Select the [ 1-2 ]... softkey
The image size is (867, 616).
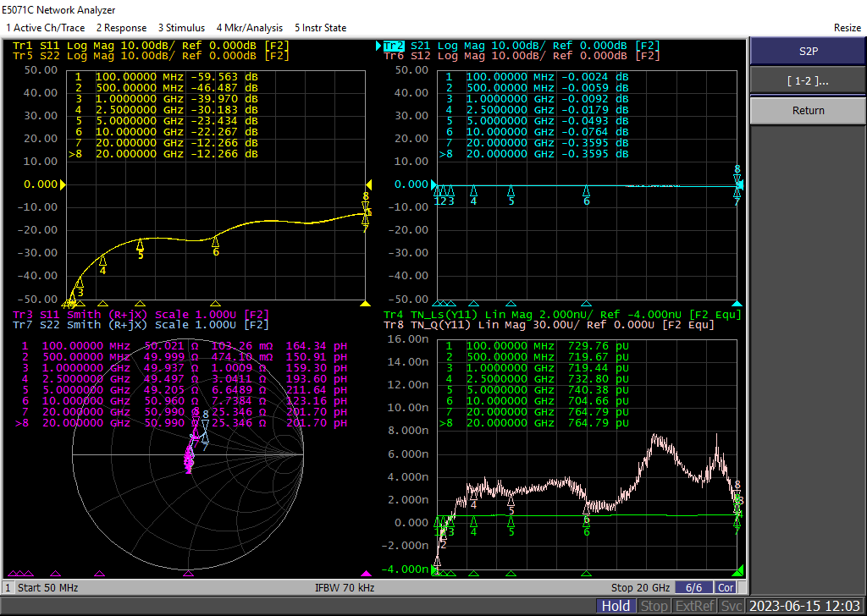(808, 80)
